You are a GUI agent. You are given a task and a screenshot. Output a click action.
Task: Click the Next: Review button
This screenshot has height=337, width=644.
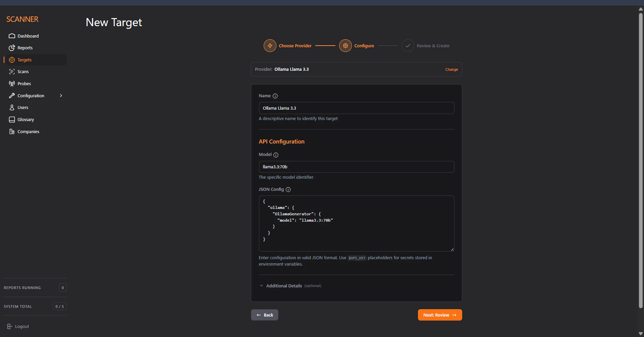[440, 315]
